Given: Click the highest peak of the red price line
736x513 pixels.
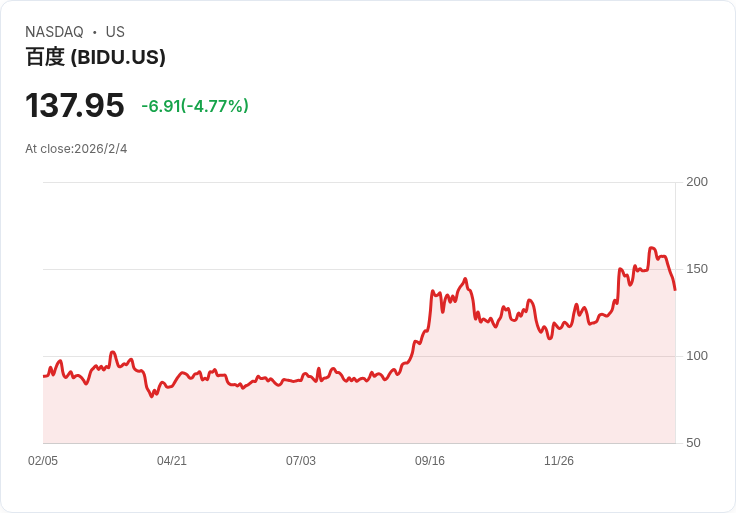Looking at the screenshot, I should click(x=652, y=248).
